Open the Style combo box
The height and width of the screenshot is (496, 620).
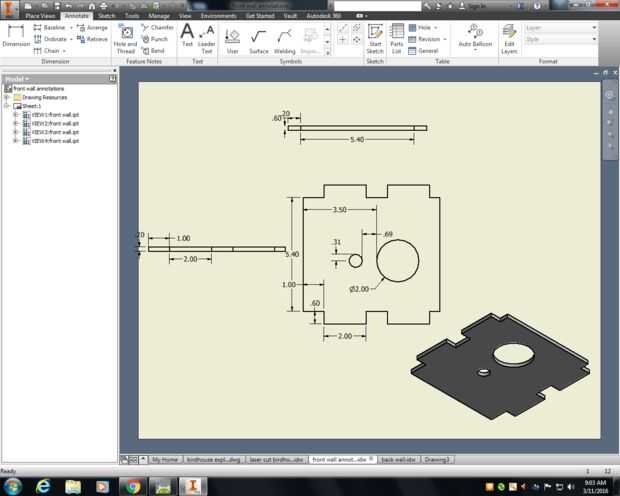[x=561, y=39]
